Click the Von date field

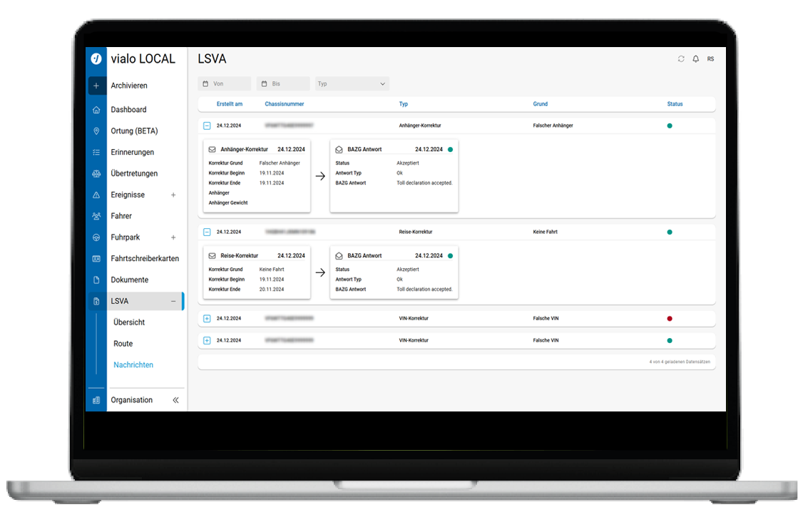click(x=225, y=84)
